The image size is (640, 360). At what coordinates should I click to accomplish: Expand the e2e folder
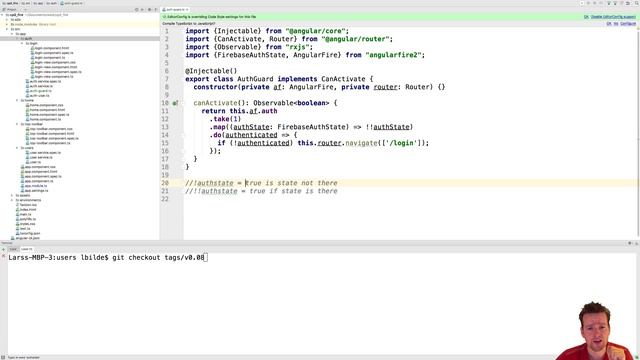pos(7,20)
